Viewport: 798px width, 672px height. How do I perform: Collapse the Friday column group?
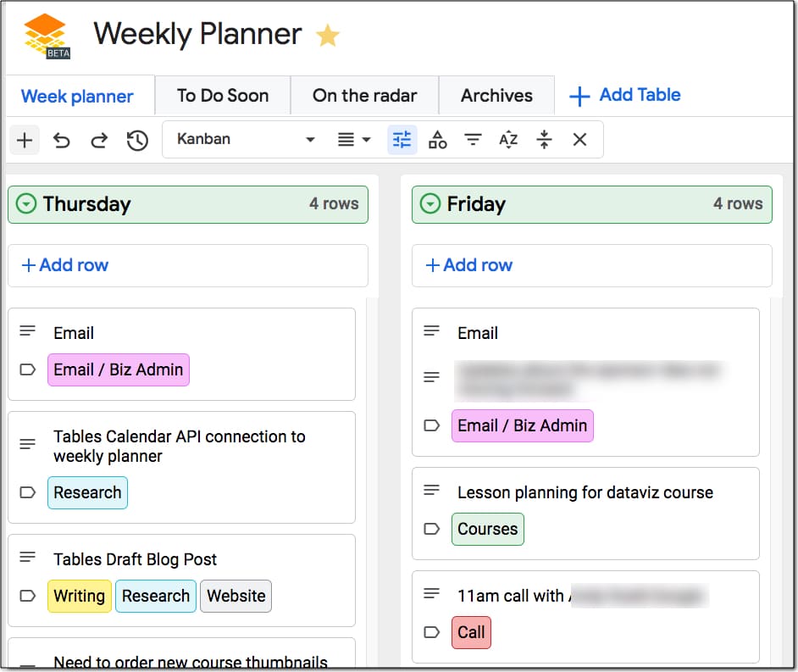(x=430, y=203)
